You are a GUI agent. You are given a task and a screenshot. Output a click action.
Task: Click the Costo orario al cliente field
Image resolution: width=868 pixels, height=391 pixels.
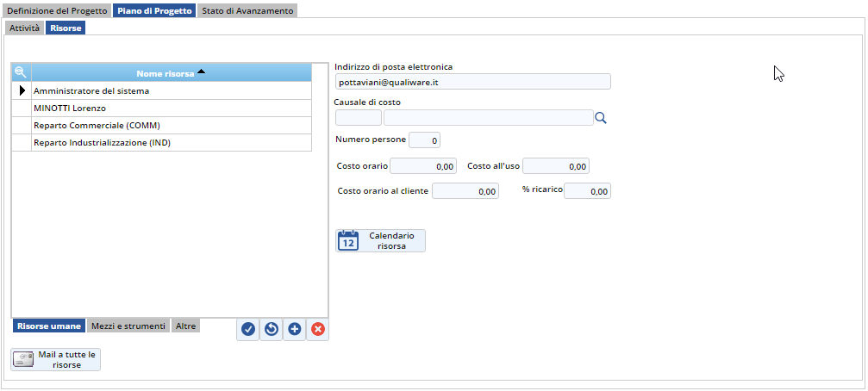pyautogui.click(x=465, y=192)
